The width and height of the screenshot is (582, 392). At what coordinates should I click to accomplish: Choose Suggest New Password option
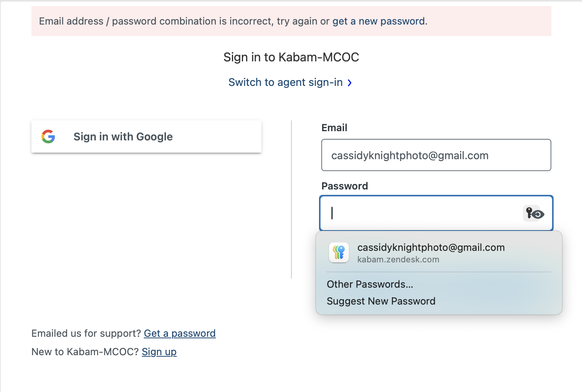pos(381,301)
